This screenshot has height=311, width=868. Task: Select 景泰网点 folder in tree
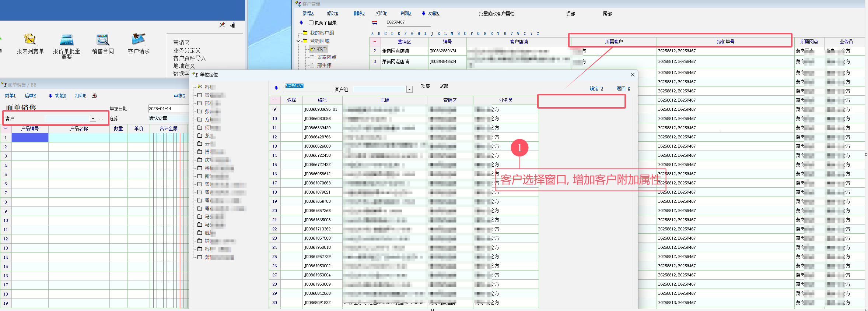(x=326, y=57)
